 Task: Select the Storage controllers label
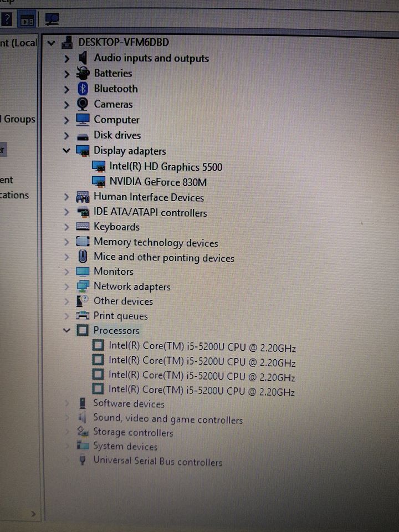(x=133, y=432)
